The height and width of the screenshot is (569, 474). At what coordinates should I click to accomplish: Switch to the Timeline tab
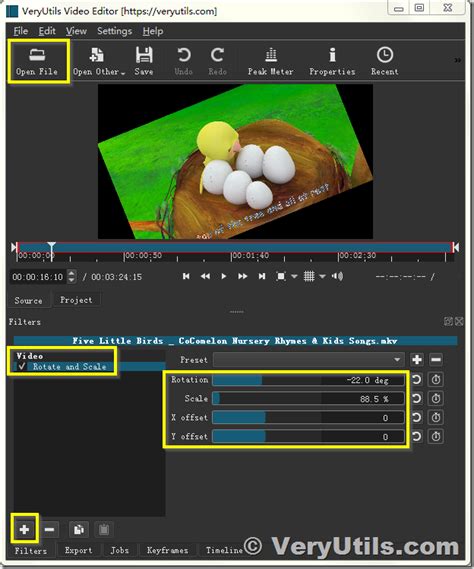(224, 550)
